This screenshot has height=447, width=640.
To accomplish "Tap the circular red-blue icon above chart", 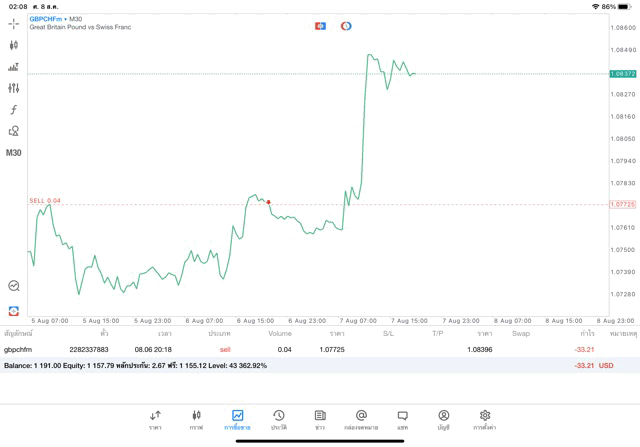I will pos(346,26).
